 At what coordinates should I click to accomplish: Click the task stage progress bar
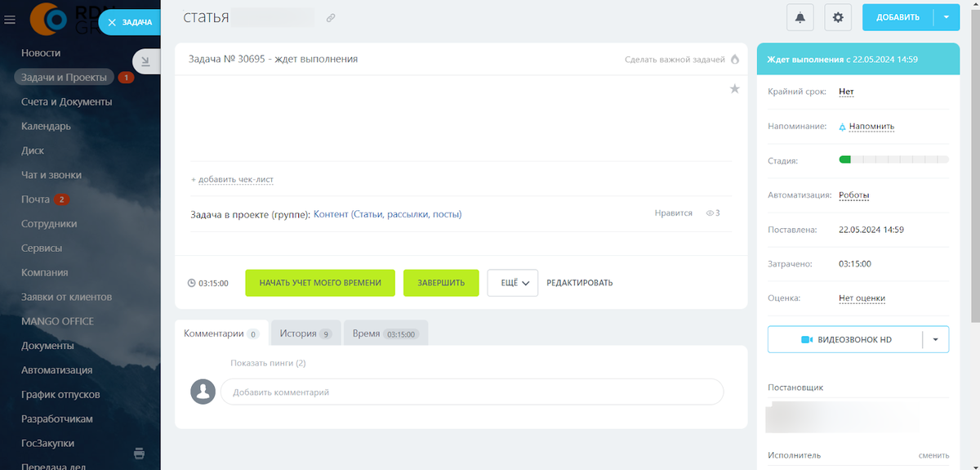click(893, 159)
